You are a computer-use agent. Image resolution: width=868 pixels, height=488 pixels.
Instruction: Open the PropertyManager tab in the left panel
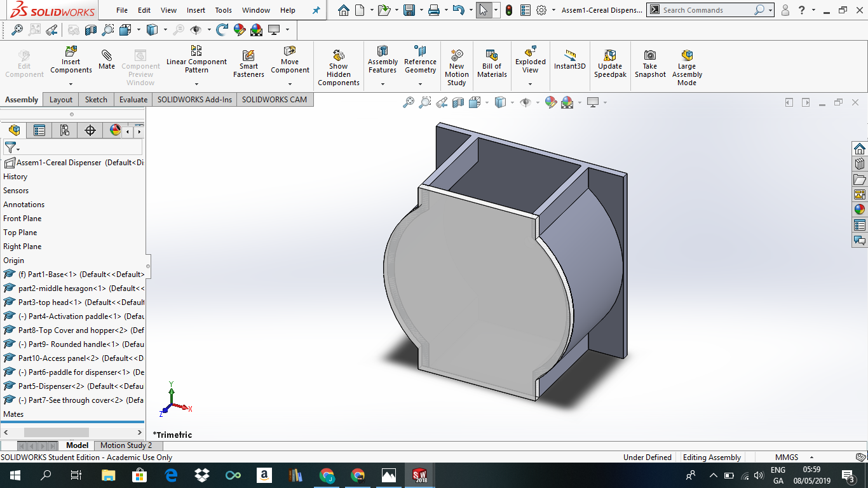pyautogui.click(x=39, y=130)
